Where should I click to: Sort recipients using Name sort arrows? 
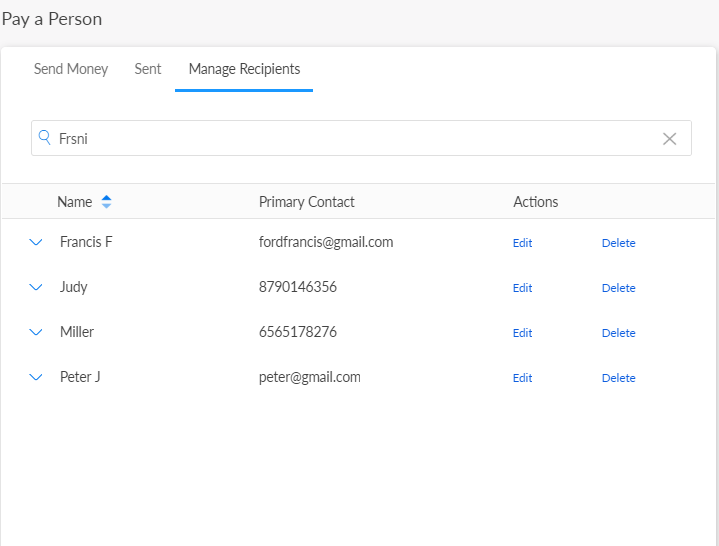pyautogui.click(x=106, y=202)
